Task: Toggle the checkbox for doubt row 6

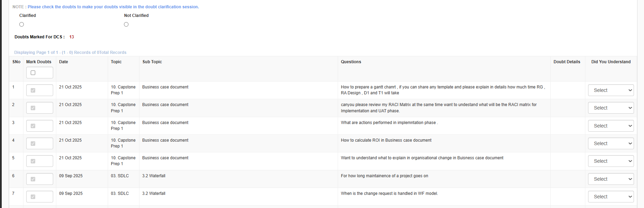Action: coord(33,179)
